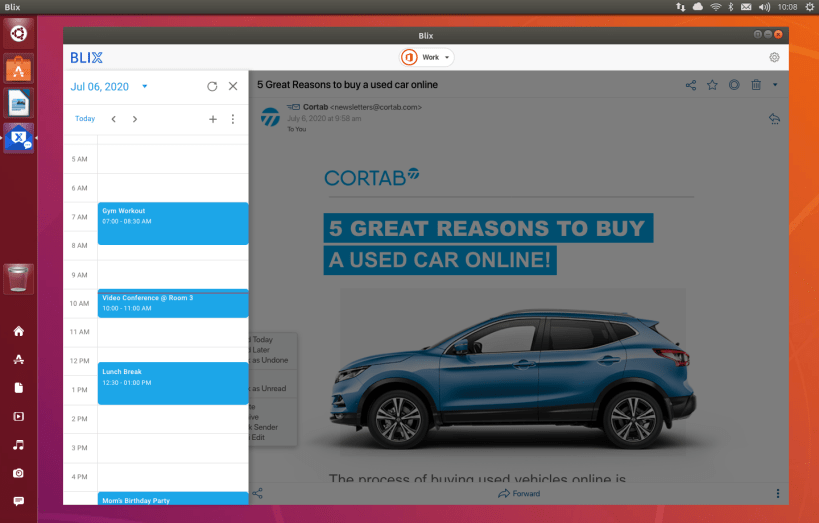Open the Trash from launcher

(19, 279)
